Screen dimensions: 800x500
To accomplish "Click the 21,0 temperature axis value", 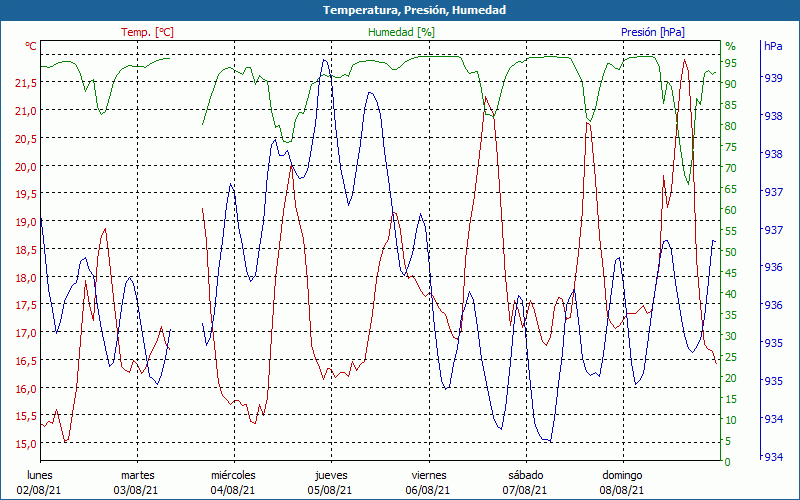I will pos(26,111).
